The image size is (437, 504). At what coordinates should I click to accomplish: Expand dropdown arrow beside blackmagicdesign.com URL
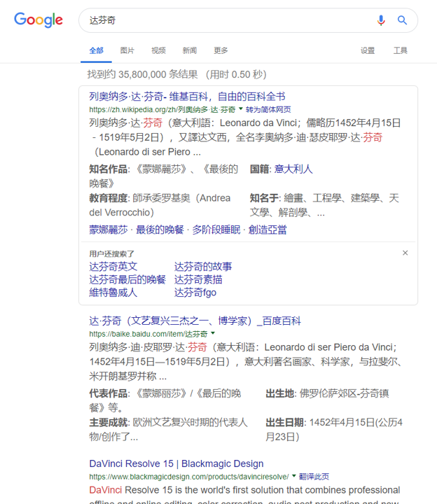[293, 476]
